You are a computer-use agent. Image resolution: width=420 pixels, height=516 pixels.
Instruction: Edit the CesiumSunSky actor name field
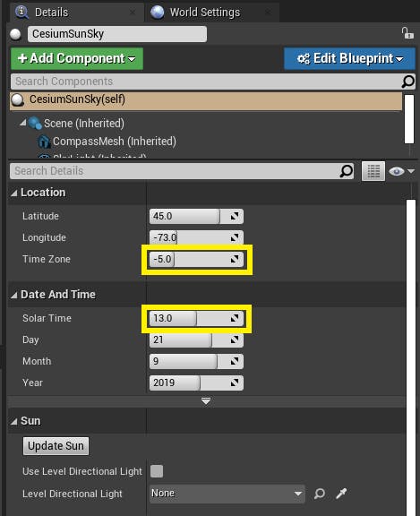pyautogui.click(x=117, y=34)
